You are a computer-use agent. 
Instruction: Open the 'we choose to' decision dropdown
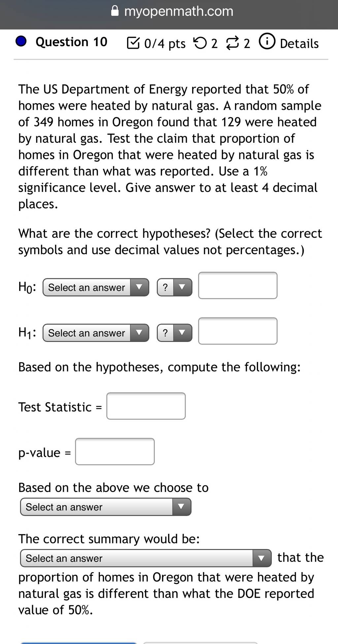pos(106,507)
